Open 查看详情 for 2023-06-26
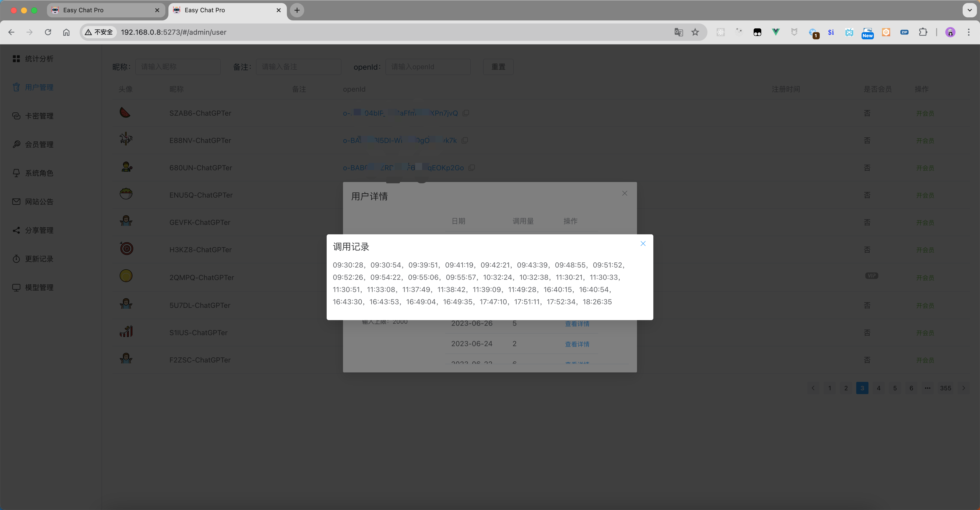Image resolution: width=980 pixels, height=510 pixels. point(577,323)
